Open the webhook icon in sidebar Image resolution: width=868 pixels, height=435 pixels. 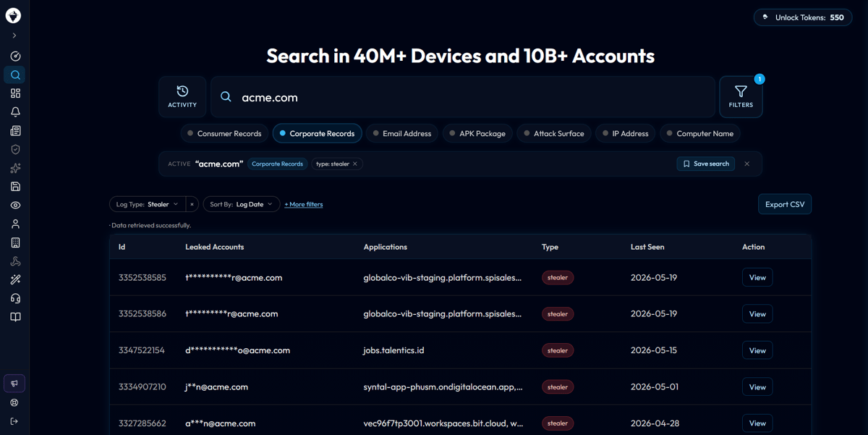[x=15, y=261]
